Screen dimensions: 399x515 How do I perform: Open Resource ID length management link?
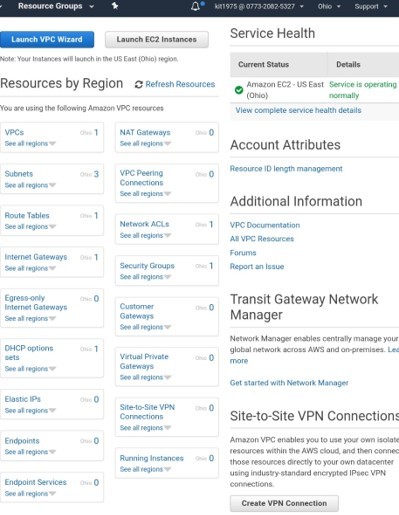tap(286, 169)
